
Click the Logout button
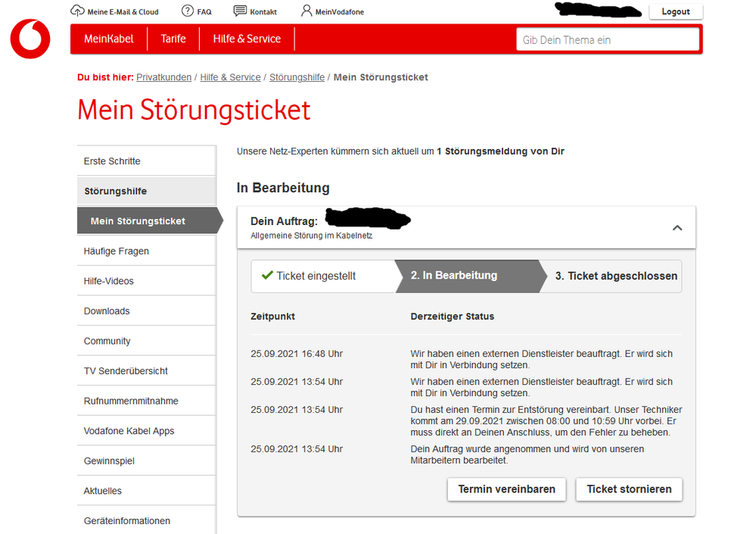676,11
